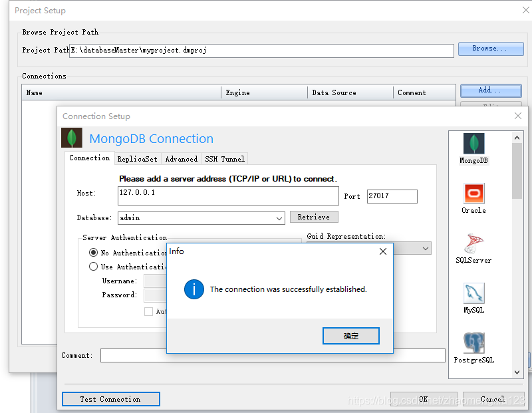The width and height of the screenshot is (532, 413).
Task: Pick the MySQL engine icon
Action: (x=473, y=293)
